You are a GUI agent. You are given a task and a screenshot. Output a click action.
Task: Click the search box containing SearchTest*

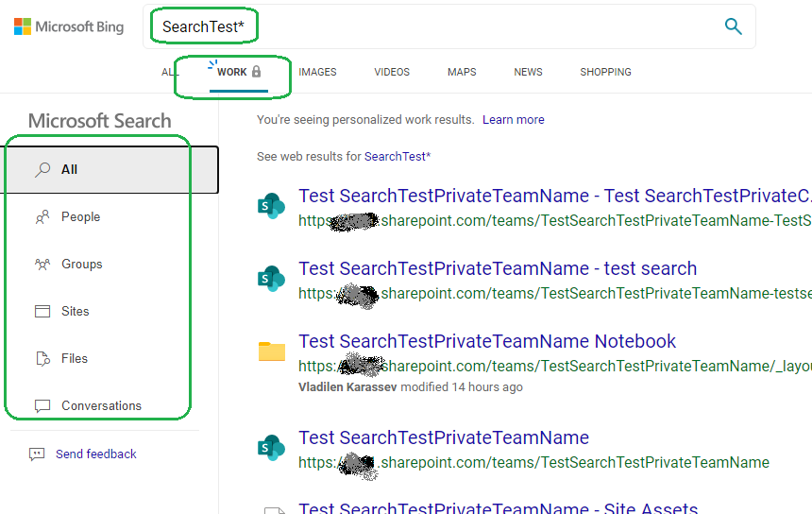(448, 26)
